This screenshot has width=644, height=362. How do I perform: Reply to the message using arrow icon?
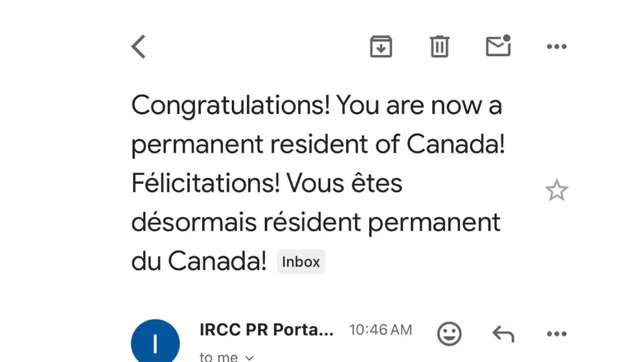point(503,334)
